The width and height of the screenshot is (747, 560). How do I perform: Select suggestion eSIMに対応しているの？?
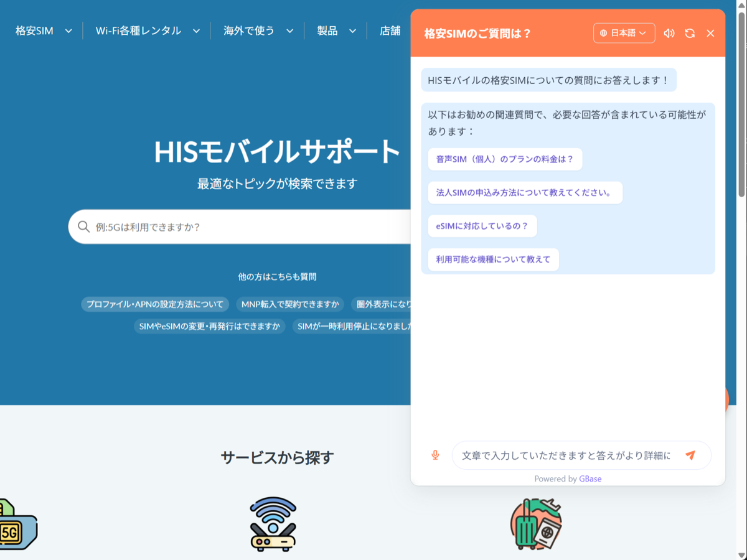click(482, 226)
